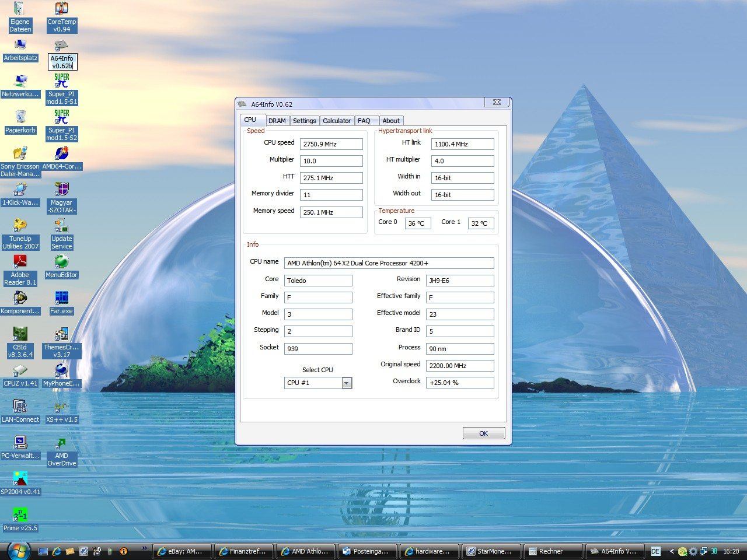
Task: Click the HT link value field
Action: [x=463, y=144]
